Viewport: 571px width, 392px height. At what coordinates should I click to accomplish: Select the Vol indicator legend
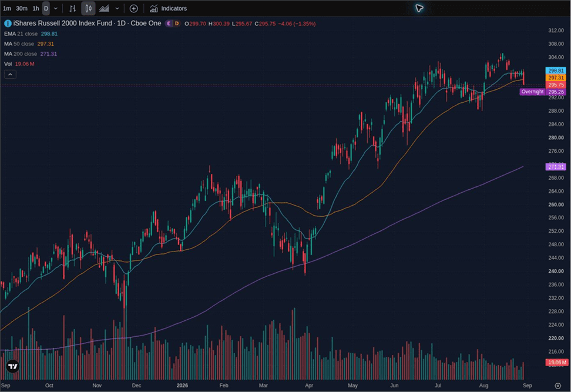click(x=19, y=63)
